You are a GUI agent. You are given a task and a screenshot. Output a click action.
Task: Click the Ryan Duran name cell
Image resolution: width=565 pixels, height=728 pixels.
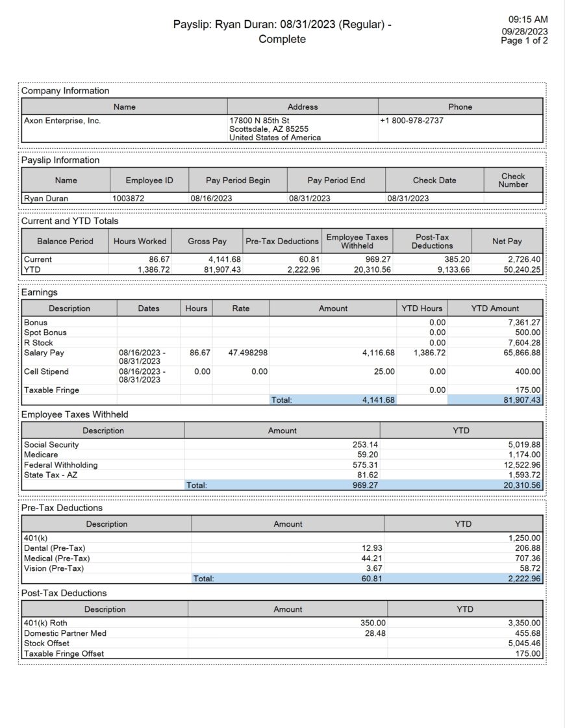[46, 198]
